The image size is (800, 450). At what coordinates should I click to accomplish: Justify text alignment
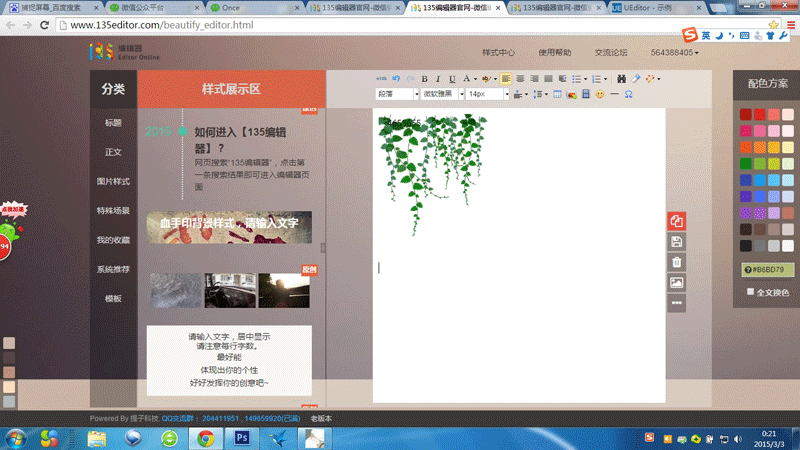click(x=548, y=79)
